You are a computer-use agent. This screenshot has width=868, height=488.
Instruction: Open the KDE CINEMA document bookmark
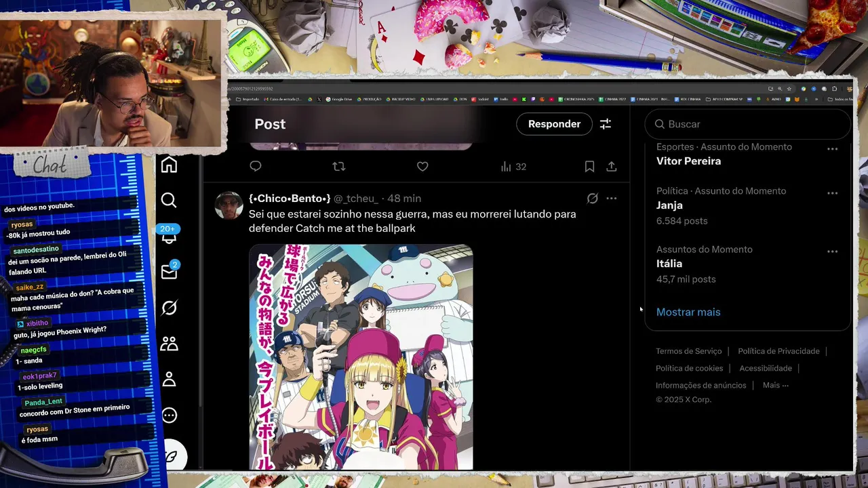click(688, 99)
